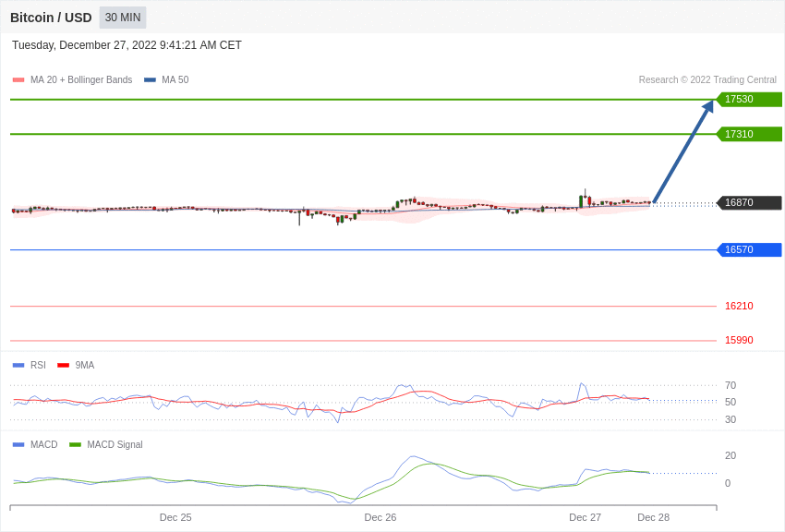Click the MA 50 legend label
785x532 pixels.
175,79
